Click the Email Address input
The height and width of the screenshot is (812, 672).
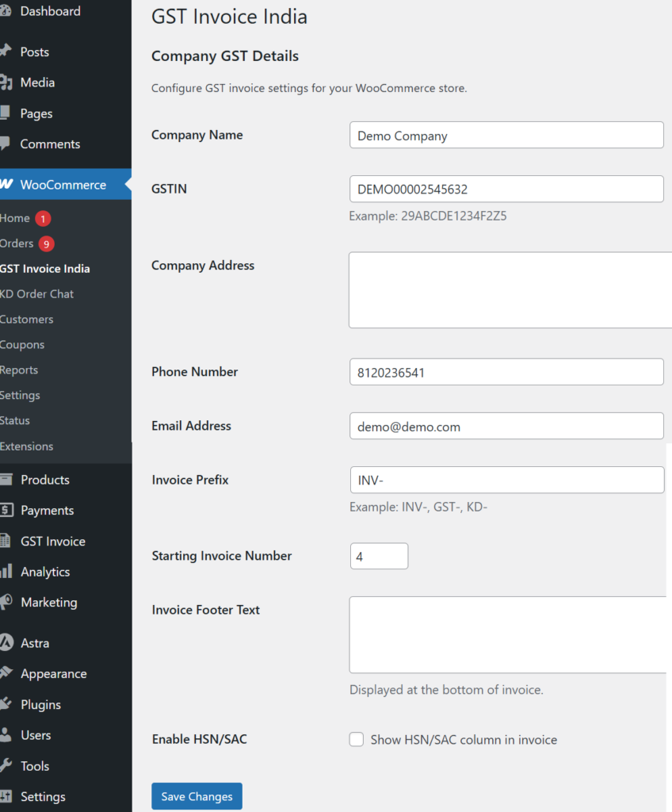(506, 426)
